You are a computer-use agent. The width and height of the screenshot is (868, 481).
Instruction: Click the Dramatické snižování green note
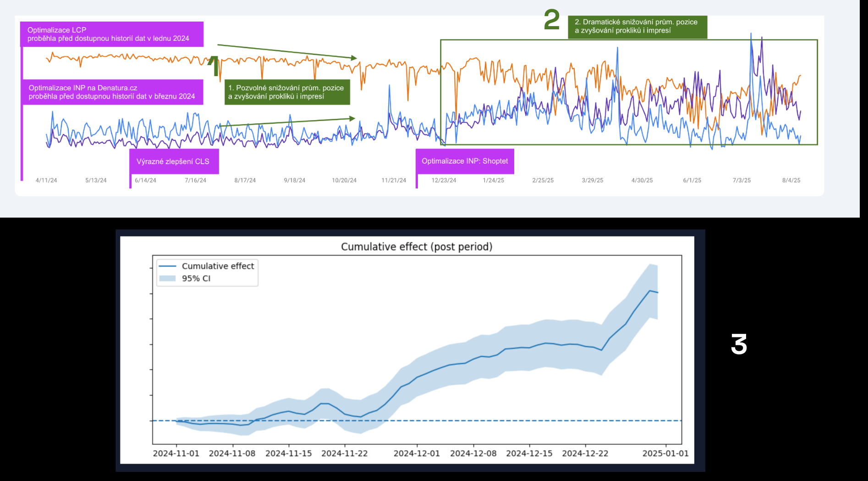(637, 27)
